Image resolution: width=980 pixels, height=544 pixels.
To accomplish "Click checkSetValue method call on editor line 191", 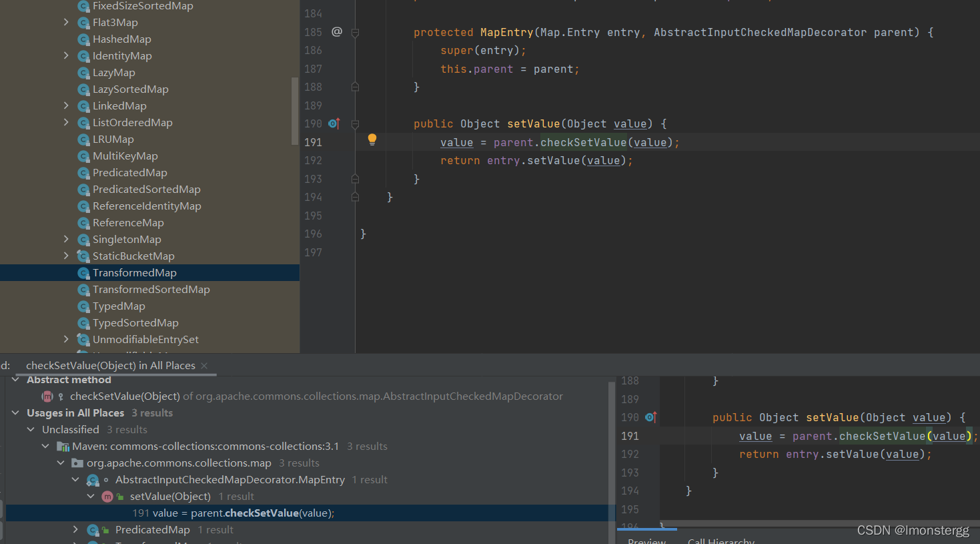I will point(583,142).
